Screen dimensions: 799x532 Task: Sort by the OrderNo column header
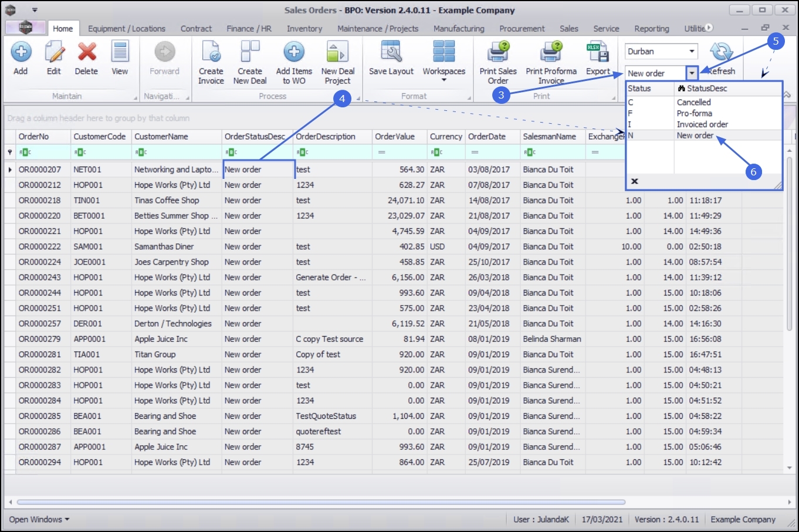[43, 137]
